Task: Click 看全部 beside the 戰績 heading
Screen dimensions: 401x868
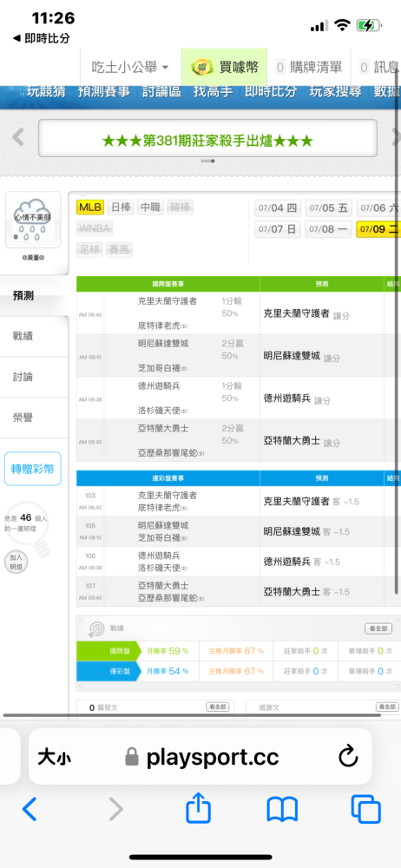Action: [x=378, y=628]
